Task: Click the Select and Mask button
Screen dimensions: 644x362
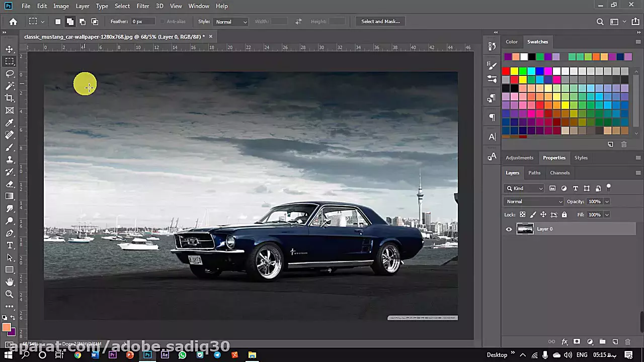Action: (380, 22)
